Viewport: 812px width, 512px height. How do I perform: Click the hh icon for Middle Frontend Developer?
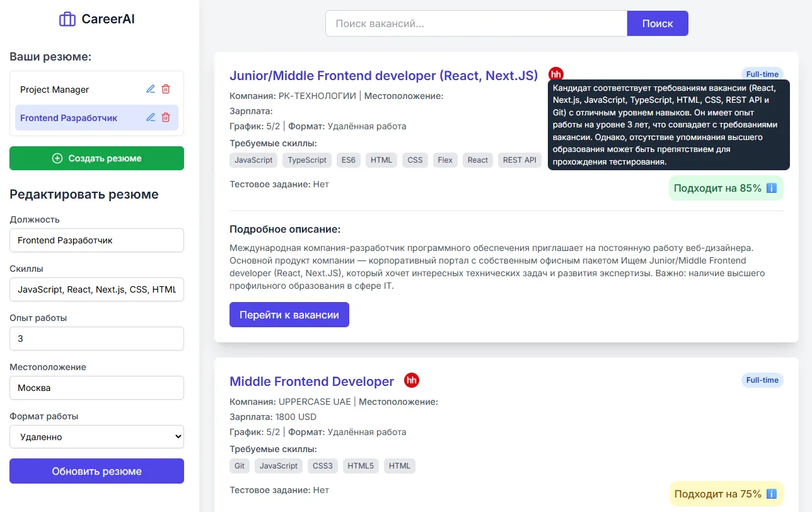pos(412,380)
